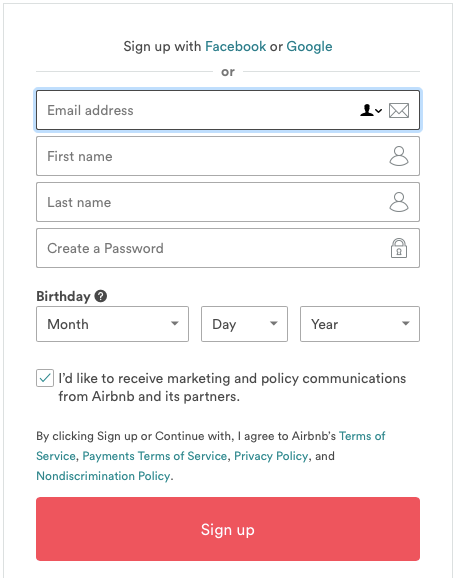The width and height of the screenshot is (455, 578).
Task: Open Payments Terms of Service link
Action: click(x=154, y=456)
